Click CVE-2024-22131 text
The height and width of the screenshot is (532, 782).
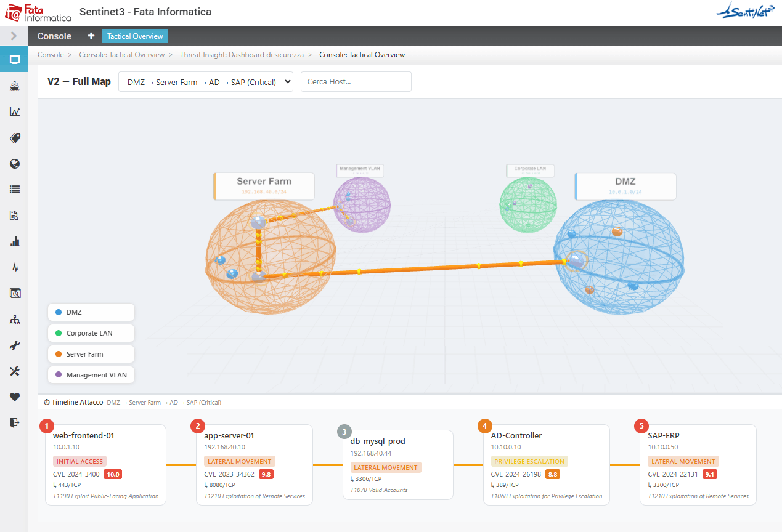pyautogui.click(x=673, y=474)
